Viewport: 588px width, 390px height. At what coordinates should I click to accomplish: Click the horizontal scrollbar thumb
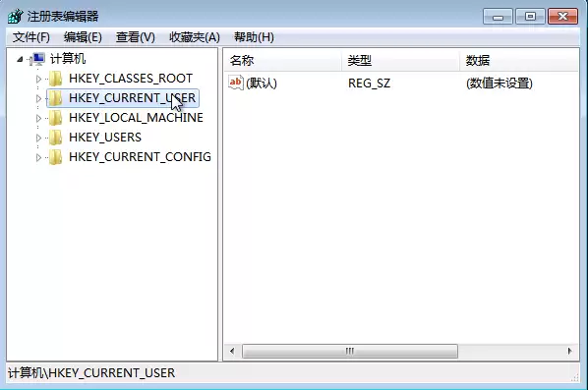coord(350,351)
